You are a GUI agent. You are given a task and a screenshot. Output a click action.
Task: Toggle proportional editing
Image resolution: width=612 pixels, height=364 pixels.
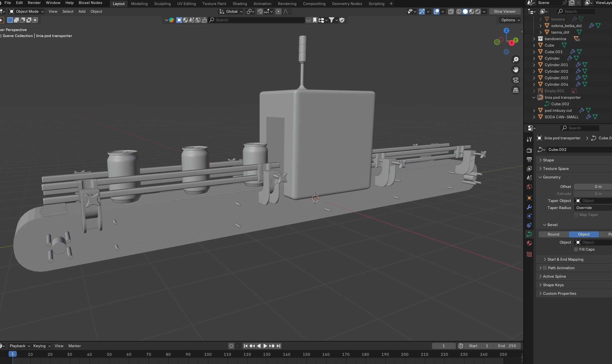tap(278, 12)
